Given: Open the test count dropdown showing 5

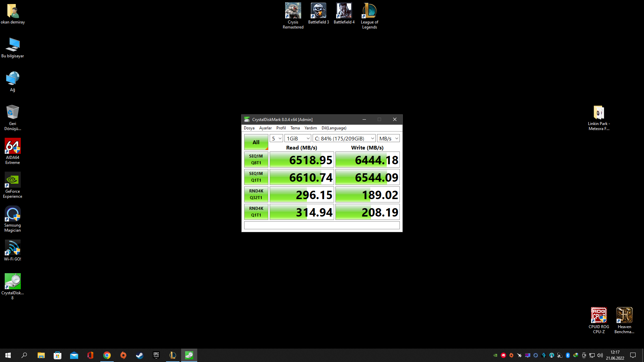Looking at the screenshot, I should tap(276, 138).
